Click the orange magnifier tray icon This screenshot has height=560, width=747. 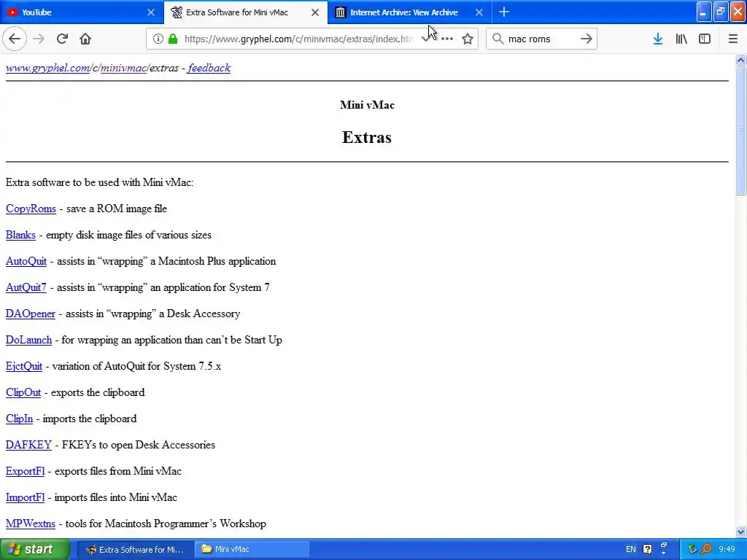click(x=706, y=549)
